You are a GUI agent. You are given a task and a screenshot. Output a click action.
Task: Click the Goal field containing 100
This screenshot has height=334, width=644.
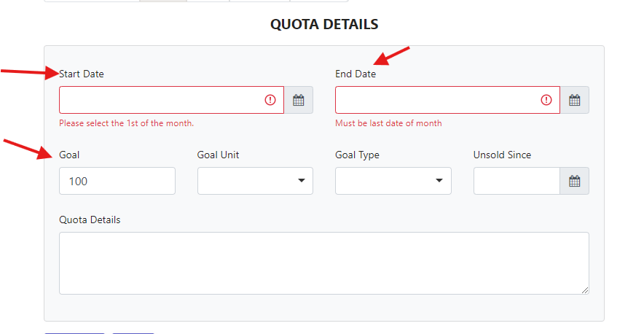(x=117, y=182)
